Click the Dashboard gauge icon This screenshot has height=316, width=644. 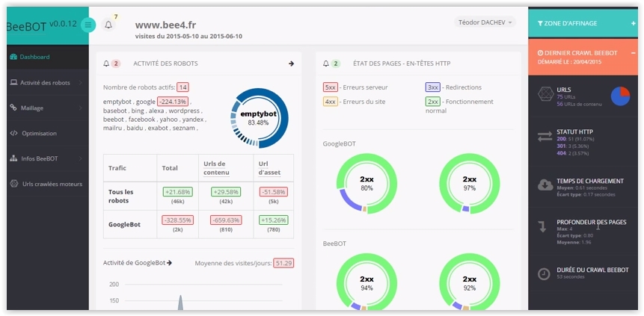tap(13, 57)
